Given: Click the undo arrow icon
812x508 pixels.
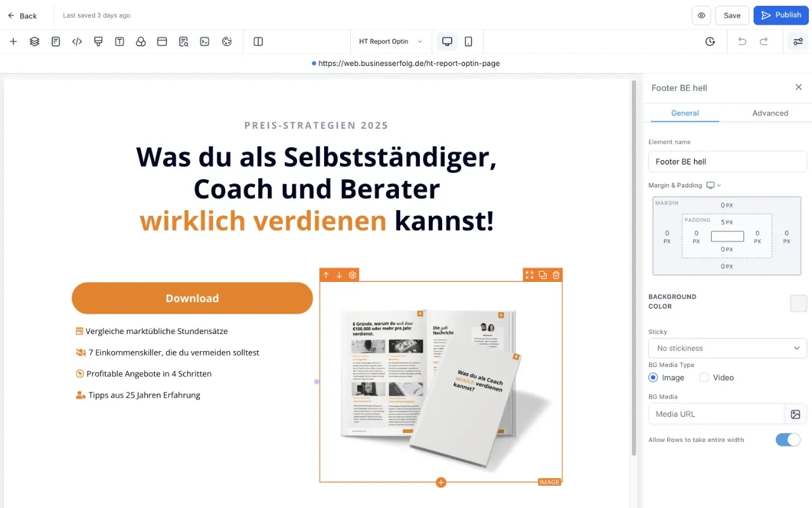Looking at the screenshot, I should pos(742,41).
